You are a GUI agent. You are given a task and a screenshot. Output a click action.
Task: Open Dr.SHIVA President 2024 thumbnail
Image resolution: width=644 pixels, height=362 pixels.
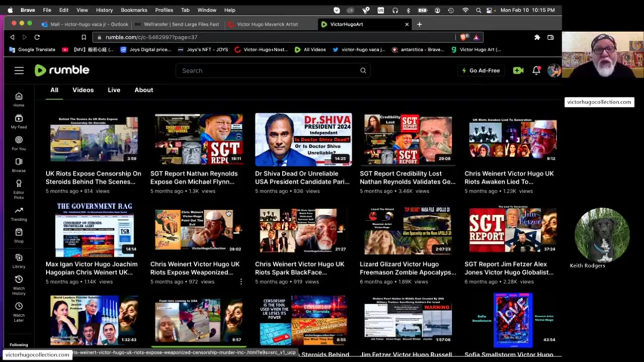click(303, 139)
